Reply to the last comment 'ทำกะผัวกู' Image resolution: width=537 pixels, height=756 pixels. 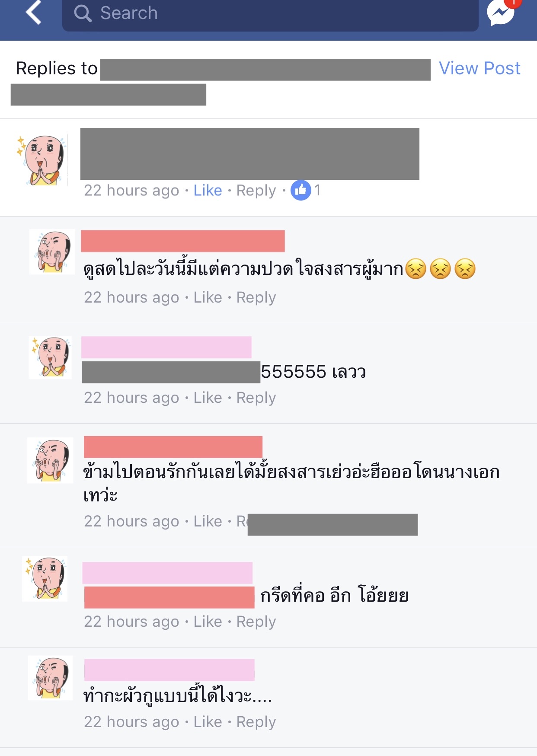pos(256,722)
